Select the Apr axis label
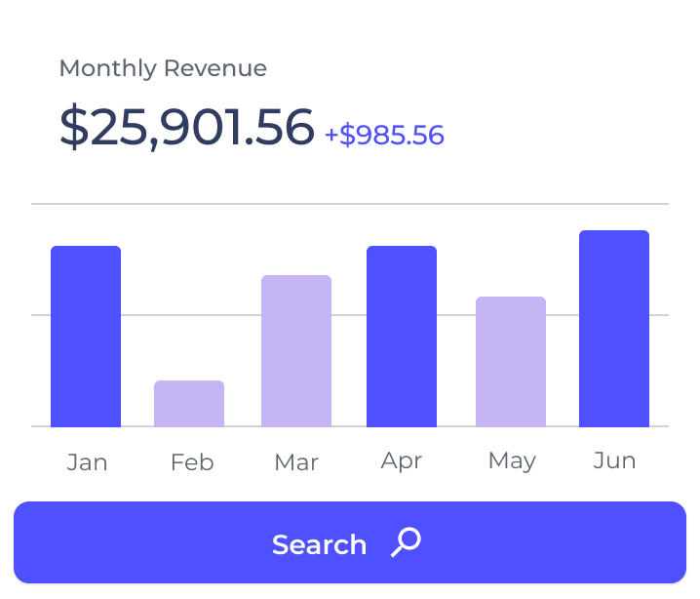The height and width of the screenshot is (599, 700). point(402,460)
